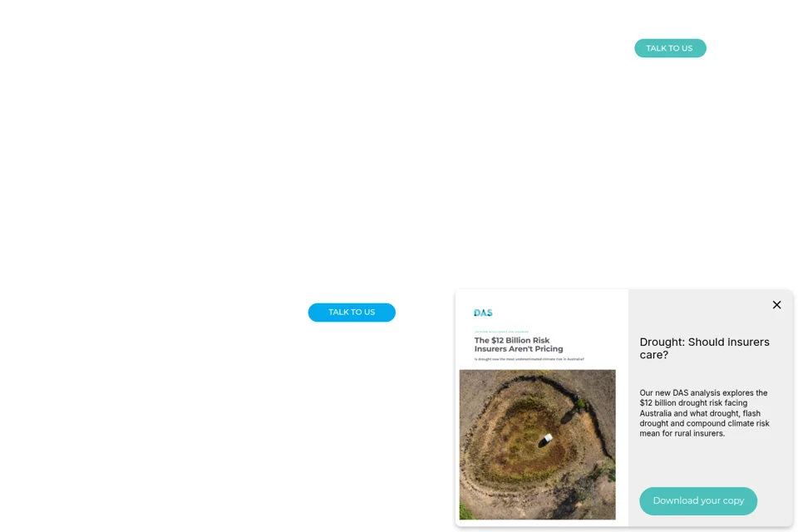The image size is (798, 532).
Task: Click the DAS analysis description paragraph
Action: coord(704,413)
